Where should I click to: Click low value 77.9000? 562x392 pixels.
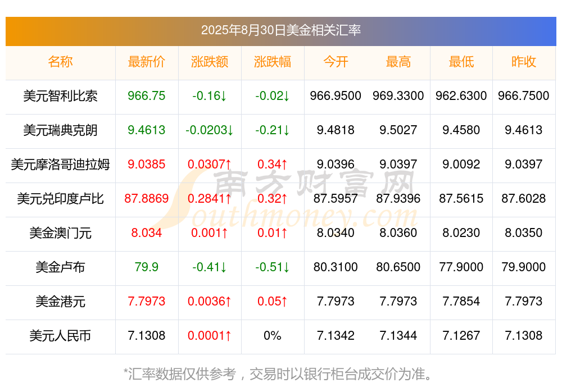tap(461, 267)
